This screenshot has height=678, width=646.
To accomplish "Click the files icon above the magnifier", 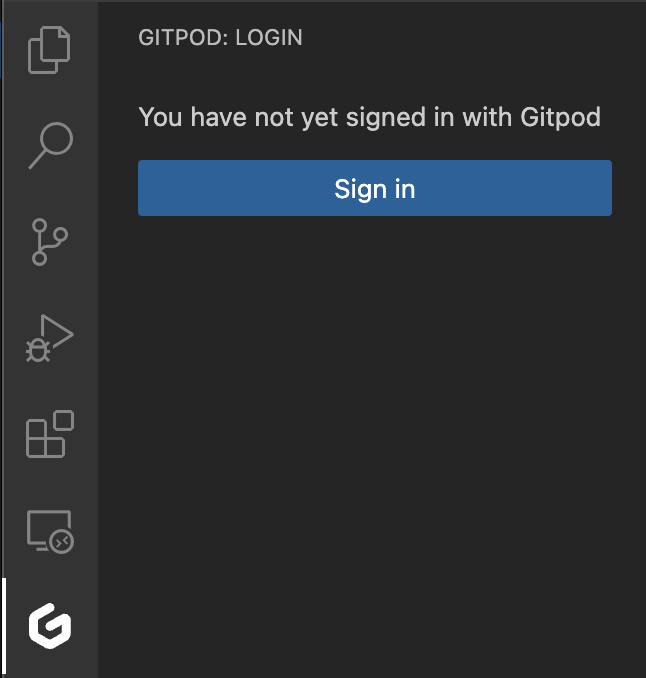I will pyautogui.click(x=49, y=50).
